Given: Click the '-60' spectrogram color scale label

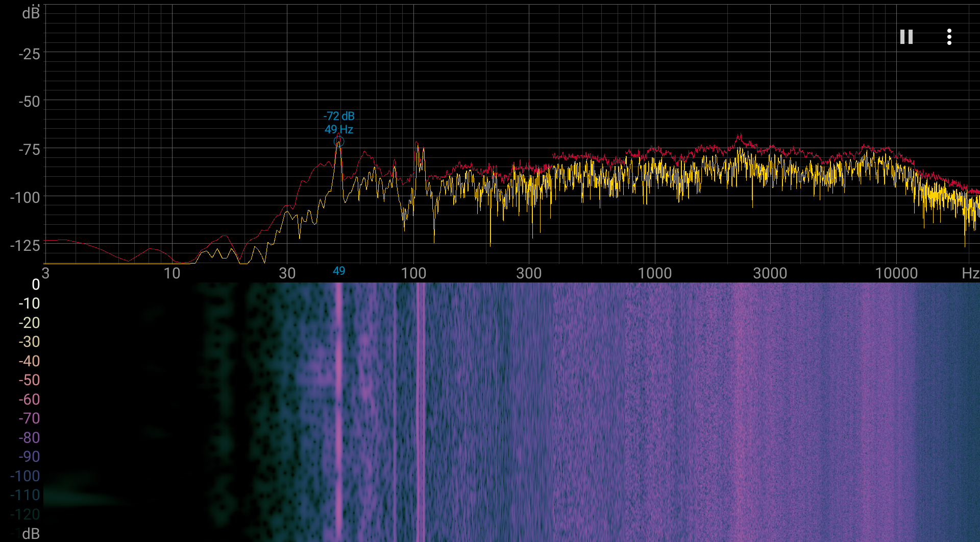Looking at the screenshot, I should 29,399.
